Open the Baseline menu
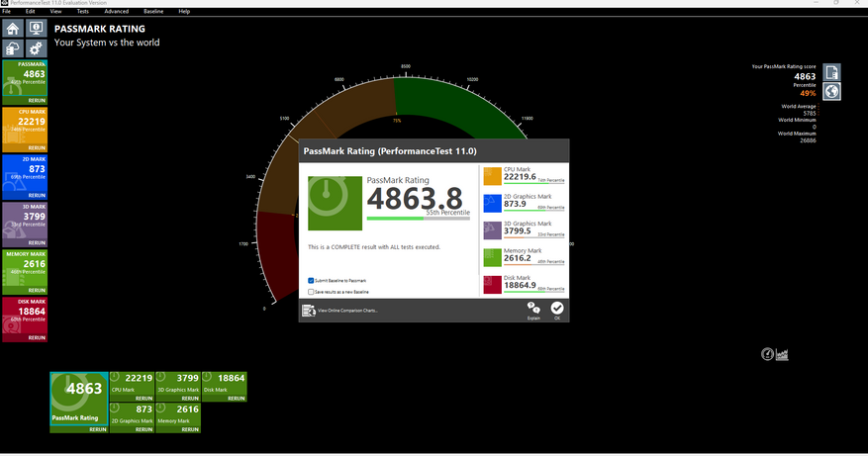This screenshot has width=868, height=456. pos(153,11)
